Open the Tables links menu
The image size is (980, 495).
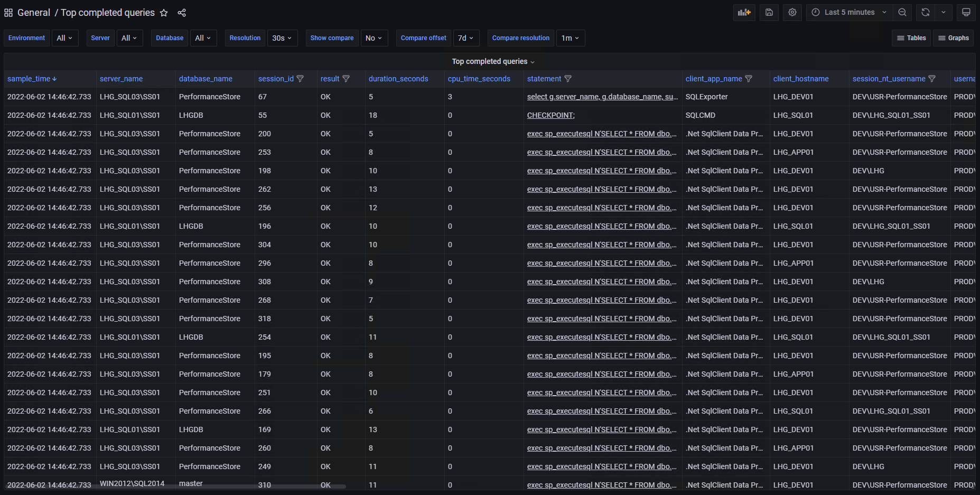tap(911, 38)
